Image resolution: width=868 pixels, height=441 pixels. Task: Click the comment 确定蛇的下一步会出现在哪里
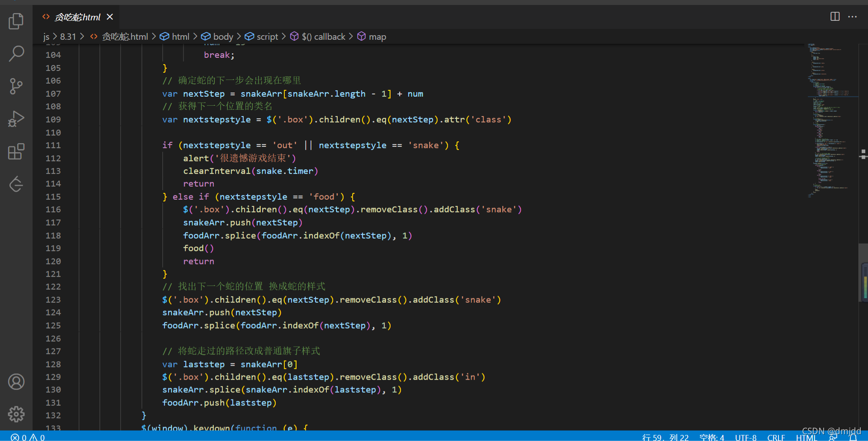pos(231,80)
